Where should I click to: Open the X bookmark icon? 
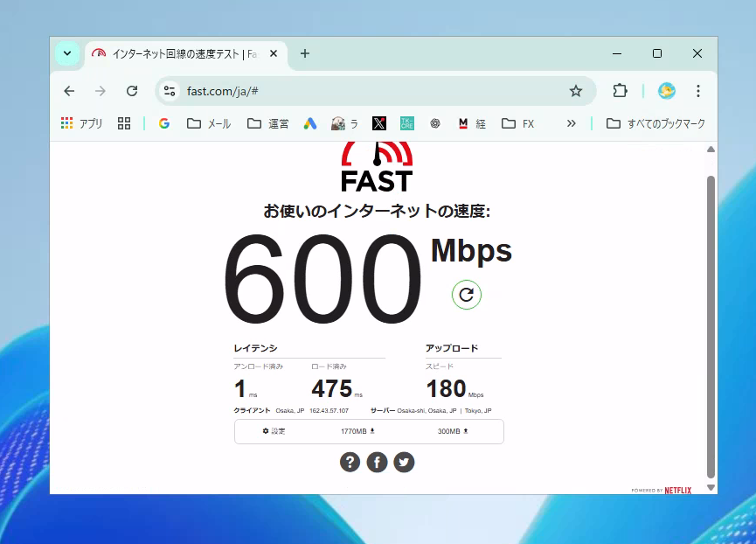click(379, 123)
